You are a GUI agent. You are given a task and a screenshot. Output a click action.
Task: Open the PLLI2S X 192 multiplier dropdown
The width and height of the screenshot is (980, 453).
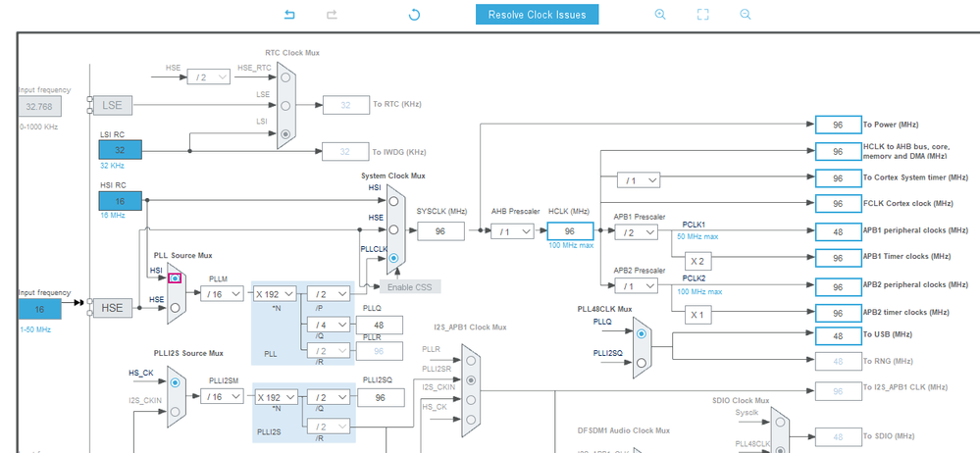click(x=275, y=397)
